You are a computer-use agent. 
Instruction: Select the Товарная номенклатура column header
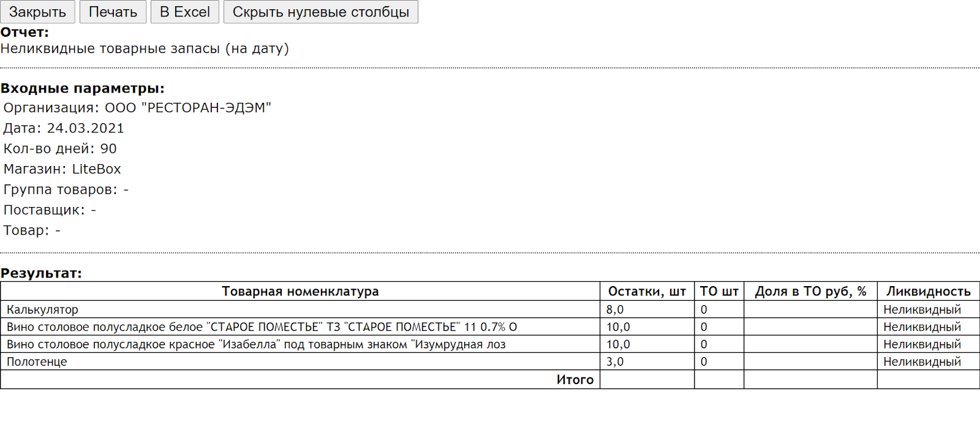[300, 292]
